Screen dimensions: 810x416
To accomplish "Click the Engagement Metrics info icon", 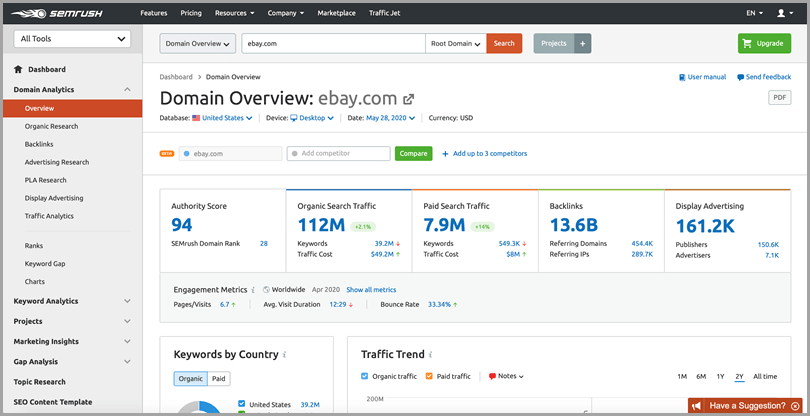I will click(253, 290).
